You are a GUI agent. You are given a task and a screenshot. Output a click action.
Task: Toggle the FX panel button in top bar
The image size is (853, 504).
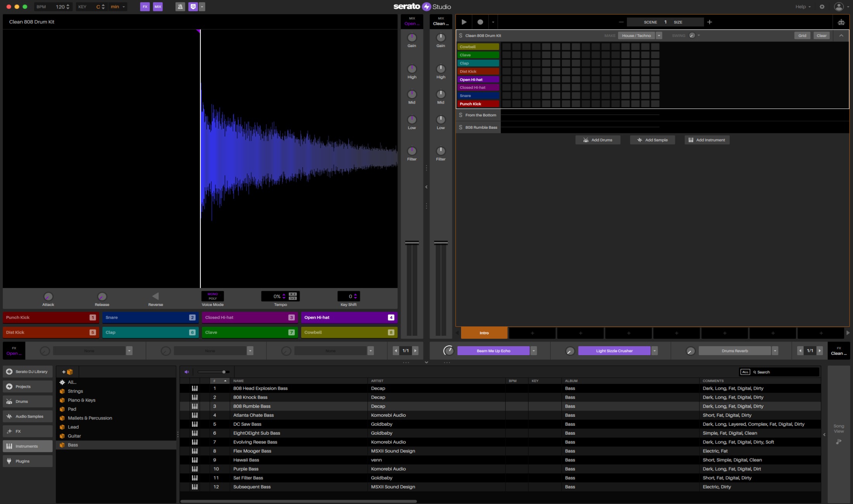click(145, 7)
